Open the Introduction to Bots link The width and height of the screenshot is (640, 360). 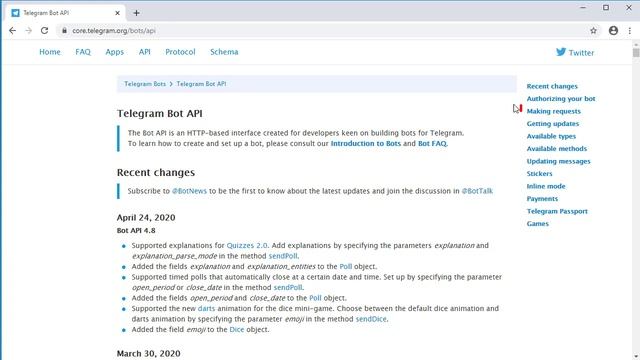click(x=366, y=144)
